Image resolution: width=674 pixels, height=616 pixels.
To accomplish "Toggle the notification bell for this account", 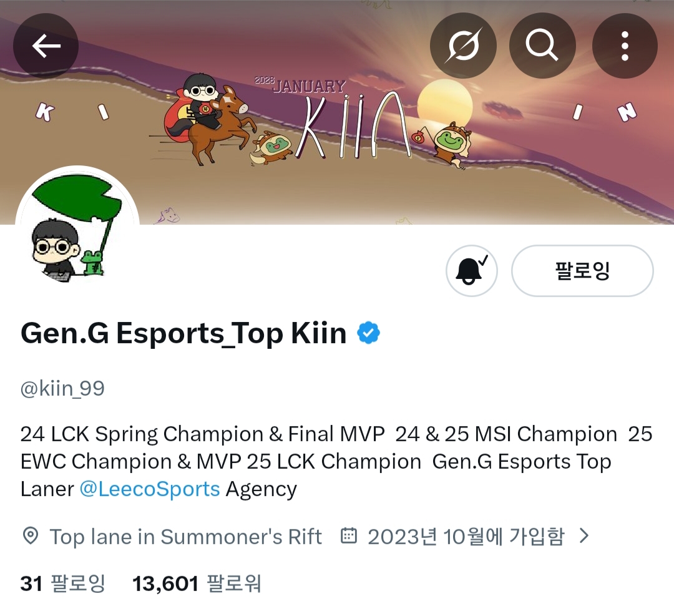I will click(472, 271).
